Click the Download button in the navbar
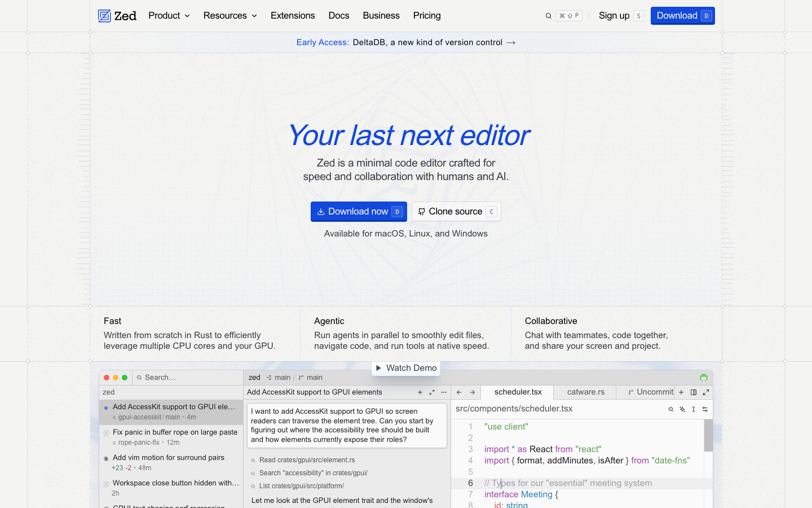Viewport: 812px width, 508px height. click(x=683, y=16)
